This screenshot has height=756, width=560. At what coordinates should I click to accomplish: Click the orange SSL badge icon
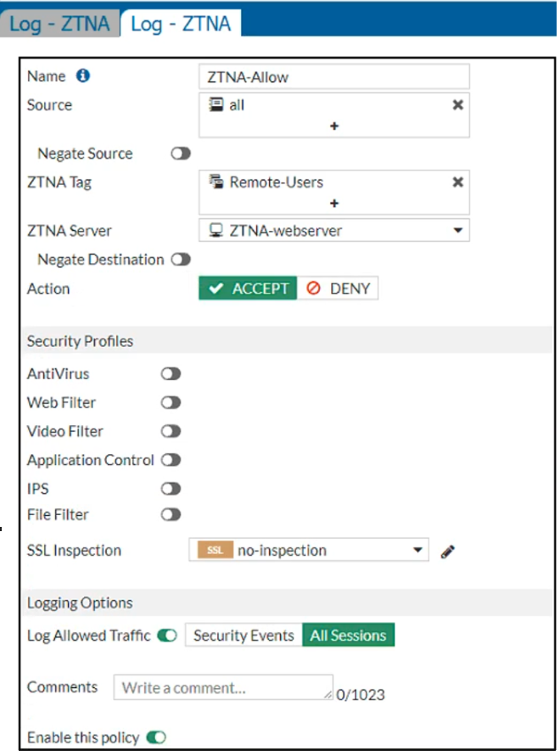coord(216,551)
